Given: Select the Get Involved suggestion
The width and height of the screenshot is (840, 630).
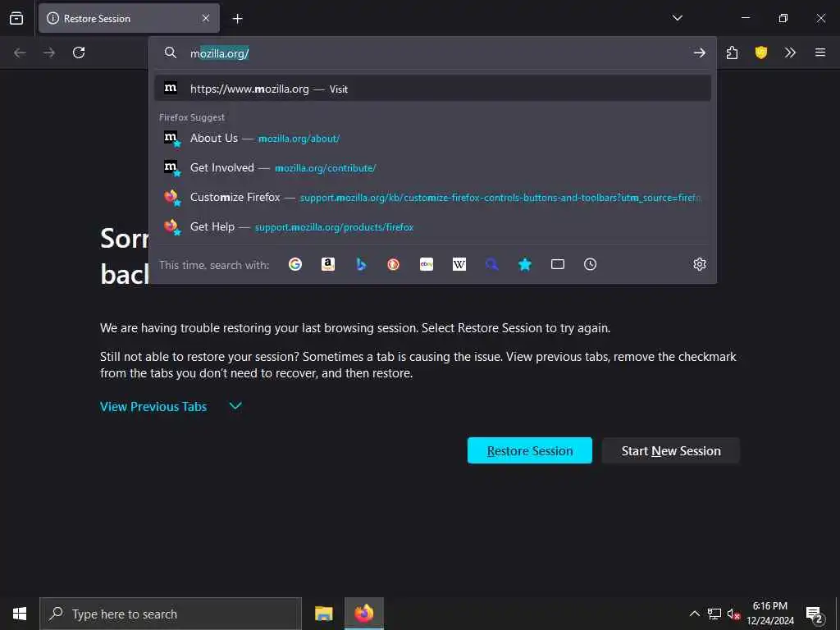Looking at the screenshot, I should [x=433, y=167].
